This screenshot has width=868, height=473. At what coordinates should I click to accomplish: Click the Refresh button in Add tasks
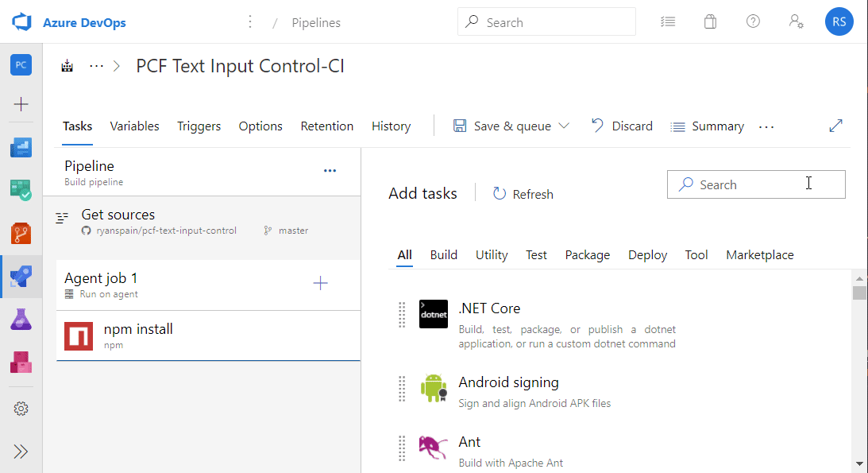(523, 194)
